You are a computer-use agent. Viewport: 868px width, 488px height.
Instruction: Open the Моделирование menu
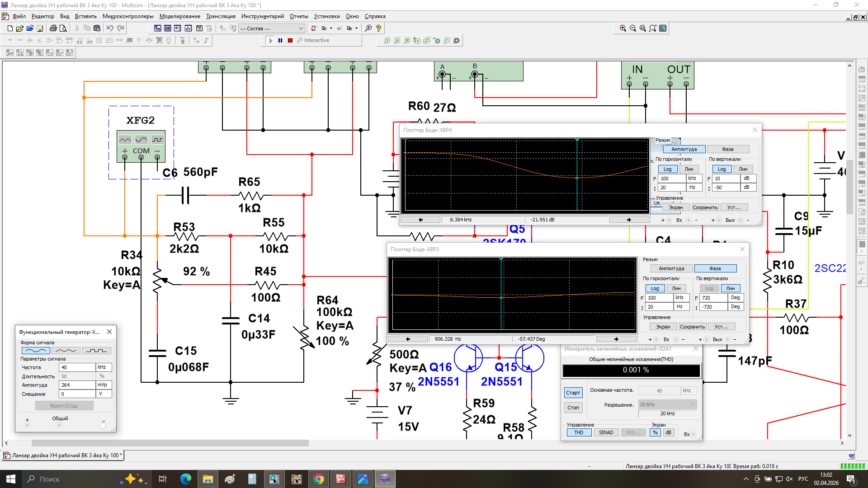click(179, 16)
